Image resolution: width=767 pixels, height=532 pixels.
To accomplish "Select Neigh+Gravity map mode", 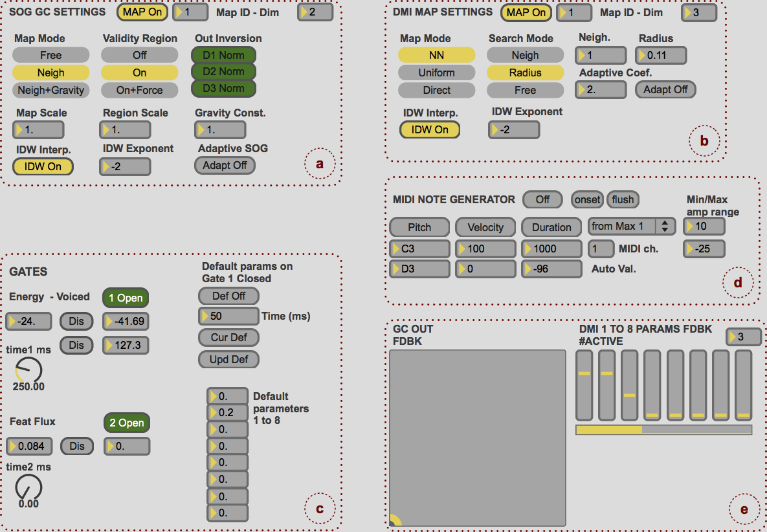I will [51, 90].
